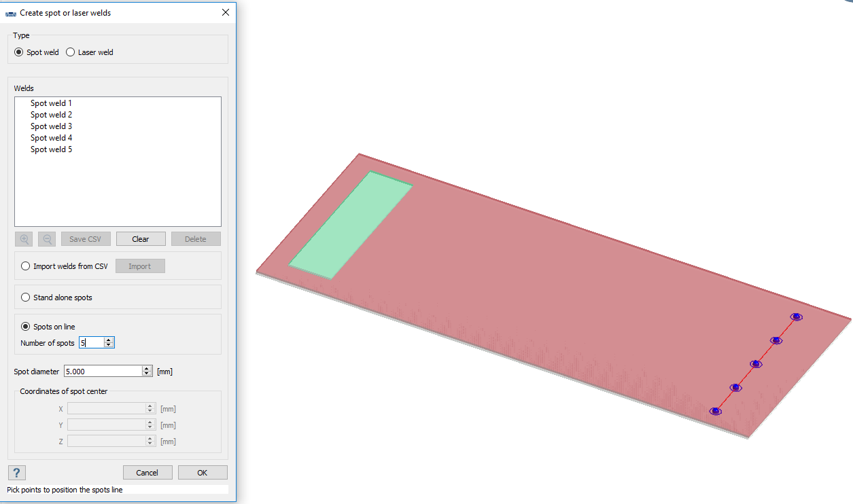Viewport: 853px width, 504px height.
Task: Decrease number of spots with down arrow
Action: (x=109, y=346)
